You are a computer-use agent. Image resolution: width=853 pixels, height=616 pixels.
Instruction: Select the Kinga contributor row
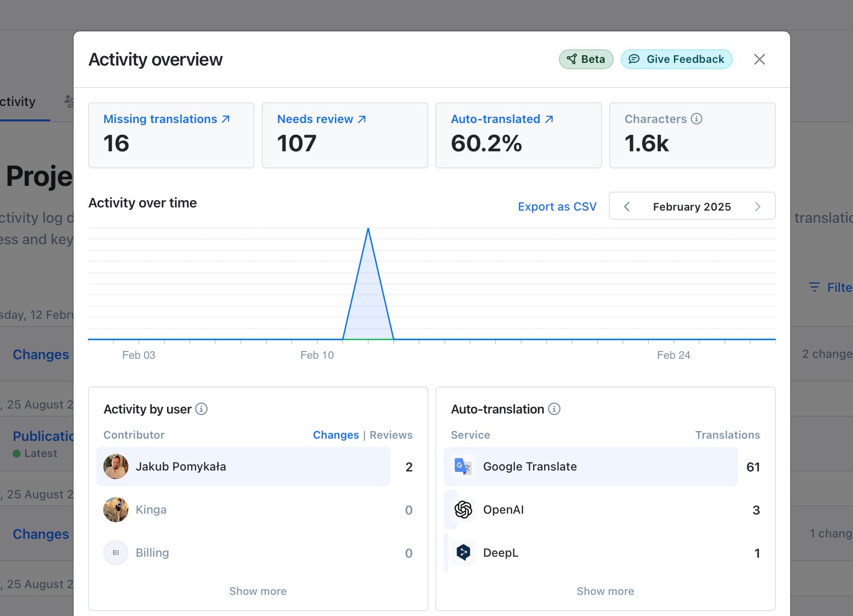click(258, 510)
